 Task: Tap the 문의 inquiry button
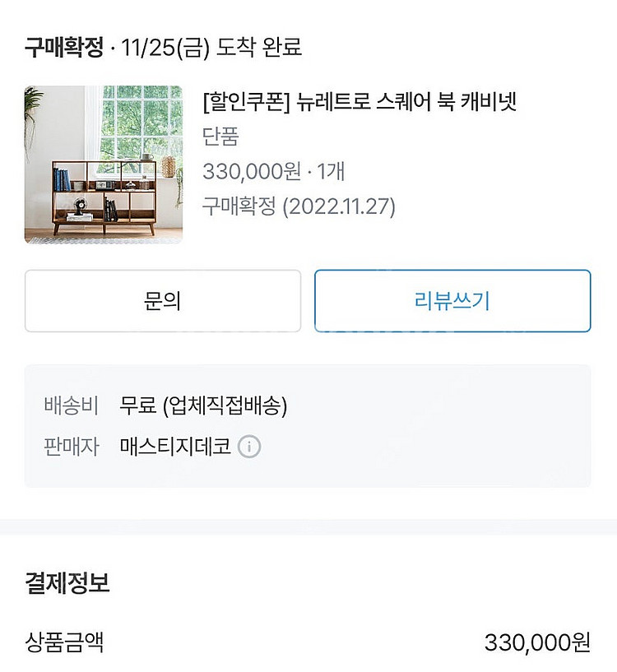pyautogui.click(x=163, y=301)
